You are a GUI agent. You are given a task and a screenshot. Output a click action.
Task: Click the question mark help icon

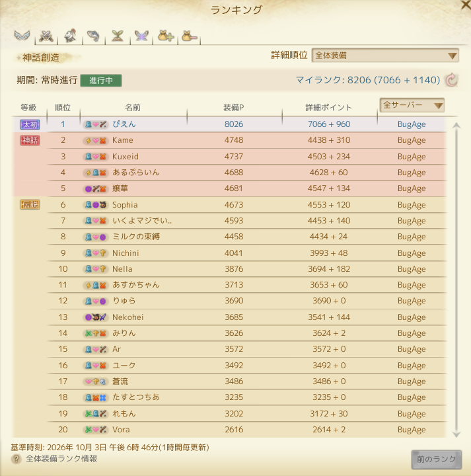pos(16,459)
